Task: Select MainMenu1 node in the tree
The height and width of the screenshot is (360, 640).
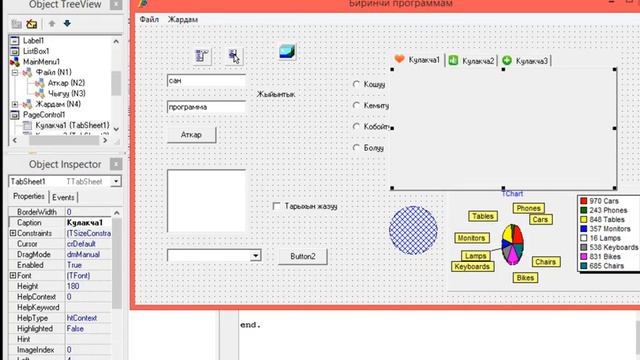Action: 41,62
